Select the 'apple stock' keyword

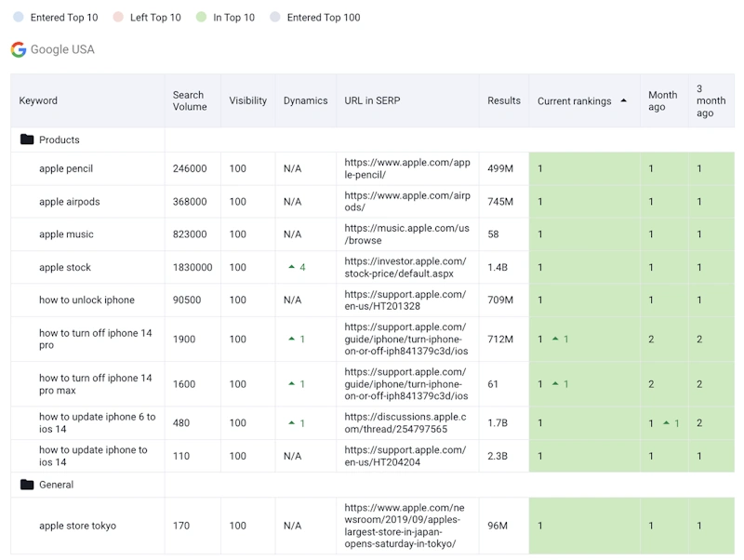[x=64, y=267]
